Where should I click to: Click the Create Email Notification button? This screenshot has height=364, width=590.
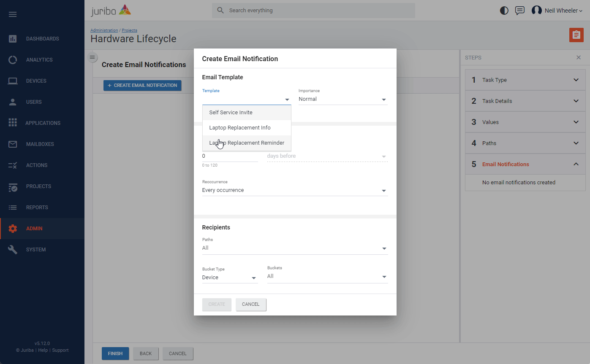pyautogui.click(x=142, y=86)
